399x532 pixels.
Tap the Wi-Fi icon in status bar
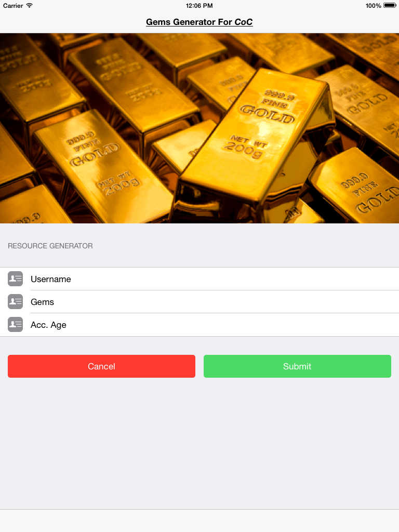[x=30, y=5]
